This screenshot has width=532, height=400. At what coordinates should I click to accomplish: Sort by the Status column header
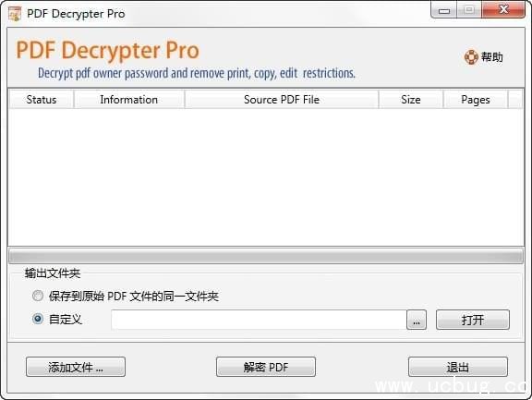(42, 100)
